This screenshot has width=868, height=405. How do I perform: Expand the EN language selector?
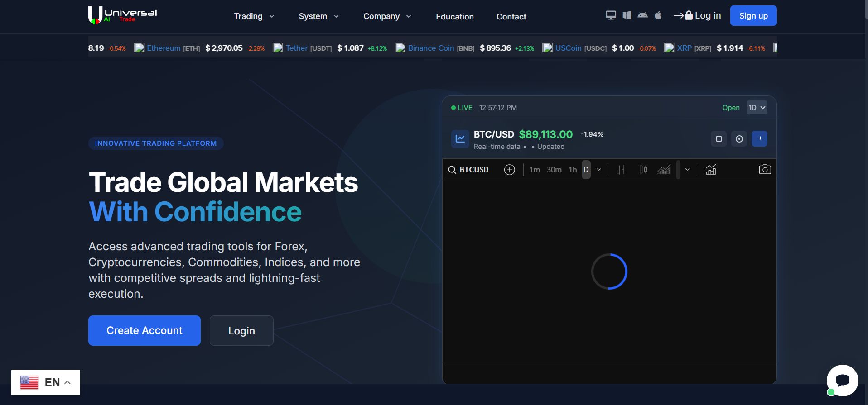point(46,382)
